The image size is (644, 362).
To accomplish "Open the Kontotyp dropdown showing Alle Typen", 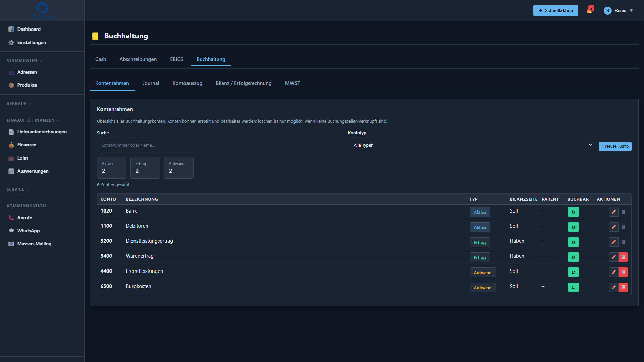I will pos(470,145).
